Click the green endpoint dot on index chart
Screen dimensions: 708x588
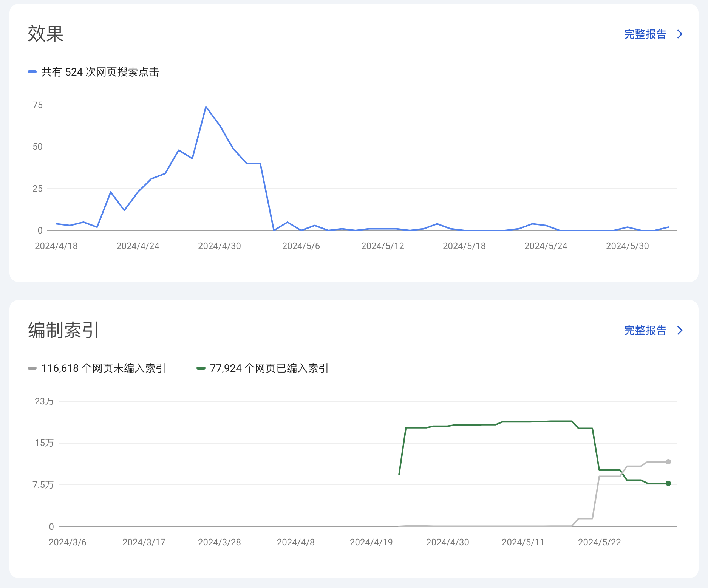(668, 483)
